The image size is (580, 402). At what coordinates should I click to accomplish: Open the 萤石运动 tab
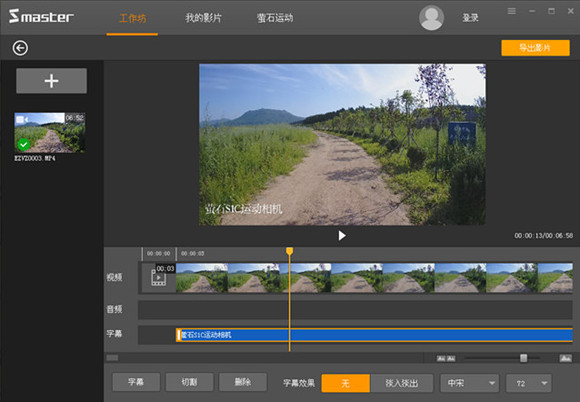275,18
